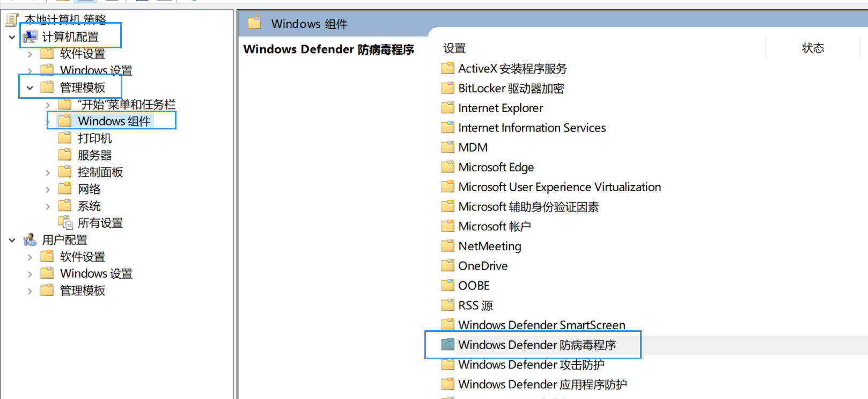Expand the 系统 tree node
The image size is (868, 399).
[x=48, y=206]
